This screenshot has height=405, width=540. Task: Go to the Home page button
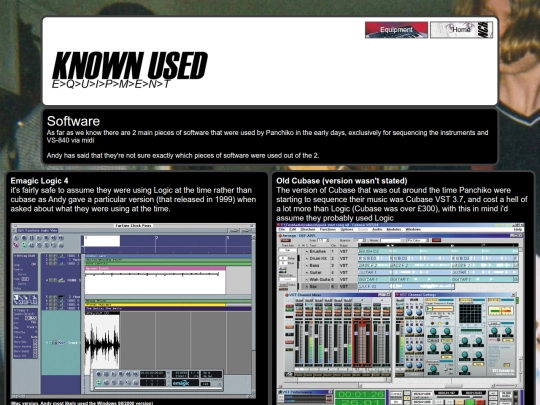tap(461, 30)
